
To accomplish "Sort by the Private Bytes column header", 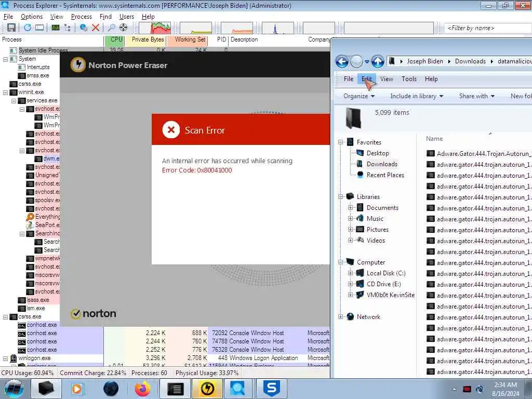I will coord(145,39).
